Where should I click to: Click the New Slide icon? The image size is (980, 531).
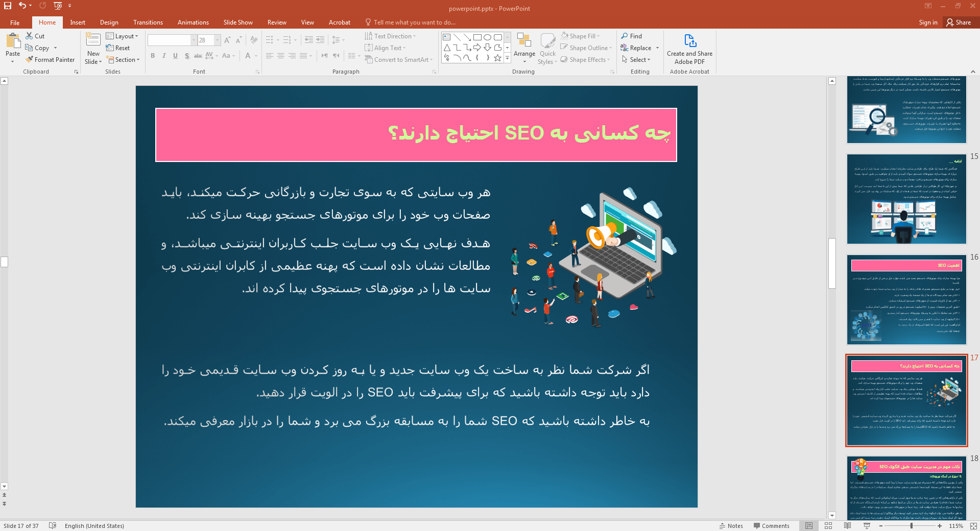tap(93, 40)
